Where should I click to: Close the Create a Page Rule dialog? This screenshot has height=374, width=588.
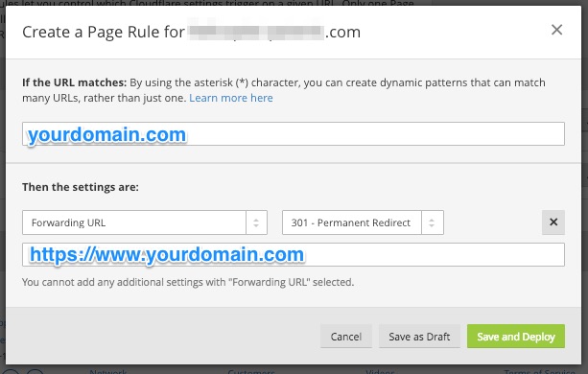pyautogui.click(x=556, y=30)
